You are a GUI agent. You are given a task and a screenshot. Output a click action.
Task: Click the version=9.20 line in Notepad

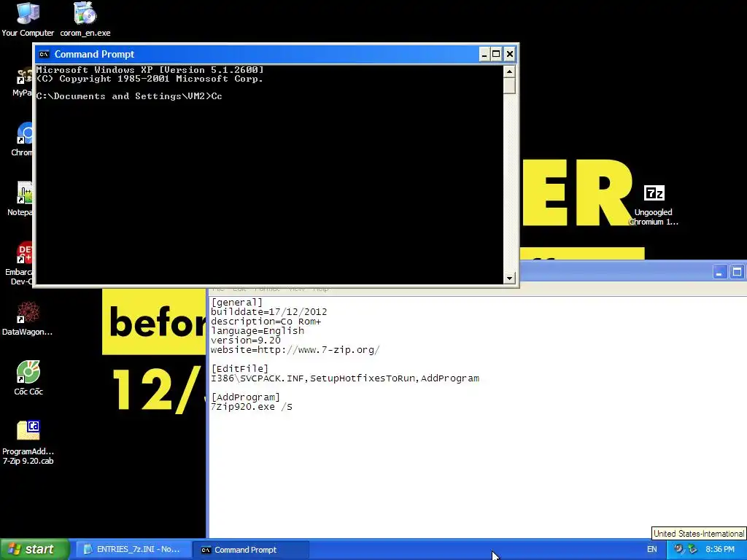click(246, 341)
